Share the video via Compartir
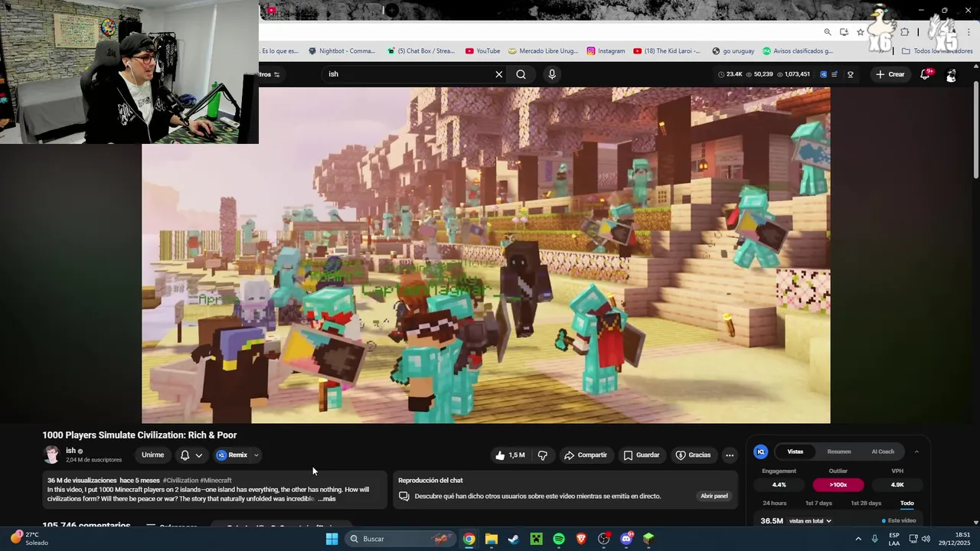 [586, 455]
